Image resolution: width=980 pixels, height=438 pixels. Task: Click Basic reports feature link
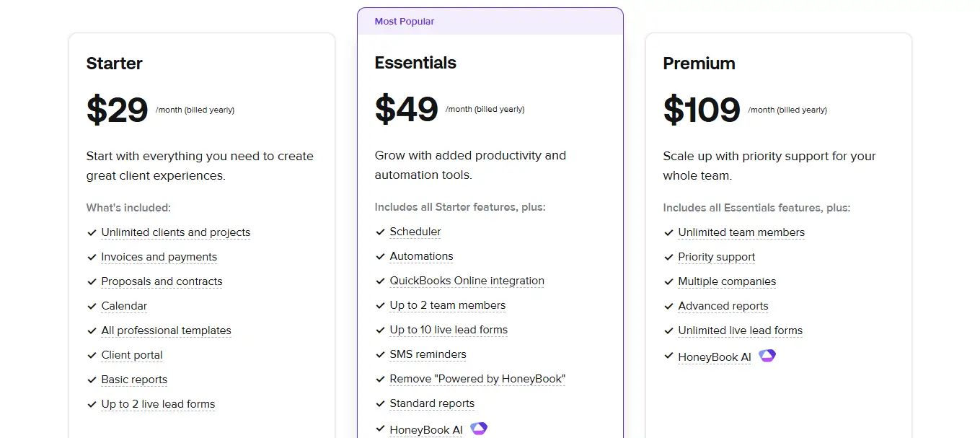(x=134, y=380)
